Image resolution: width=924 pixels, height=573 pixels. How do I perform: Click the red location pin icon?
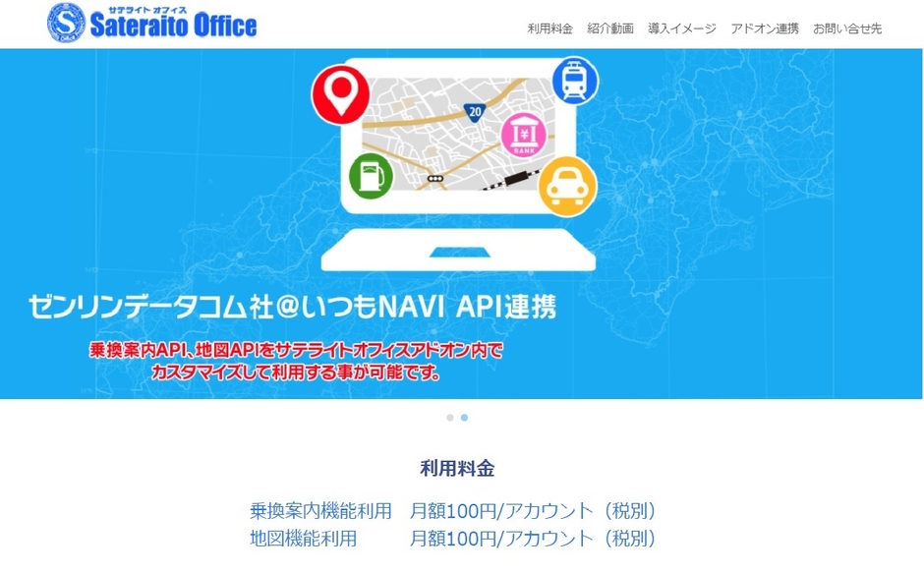339,95
